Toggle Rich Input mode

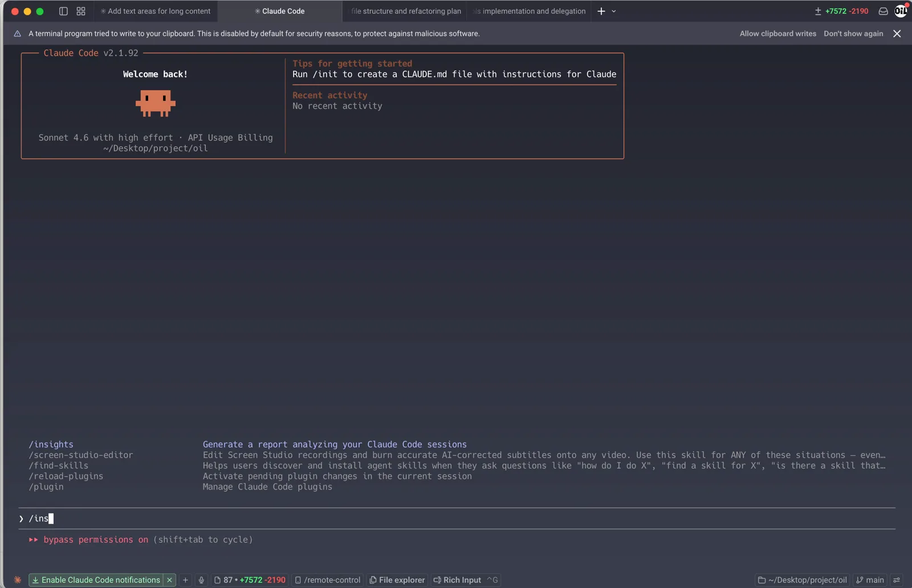coord(466,580)
